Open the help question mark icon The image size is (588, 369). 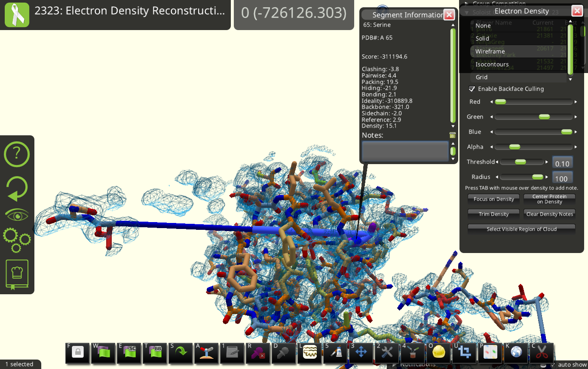[x=17, y=153]
